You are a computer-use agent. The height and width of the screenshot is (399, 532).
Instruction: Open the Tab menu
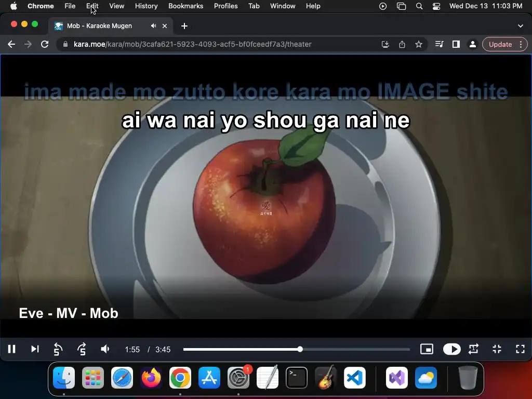254,6
